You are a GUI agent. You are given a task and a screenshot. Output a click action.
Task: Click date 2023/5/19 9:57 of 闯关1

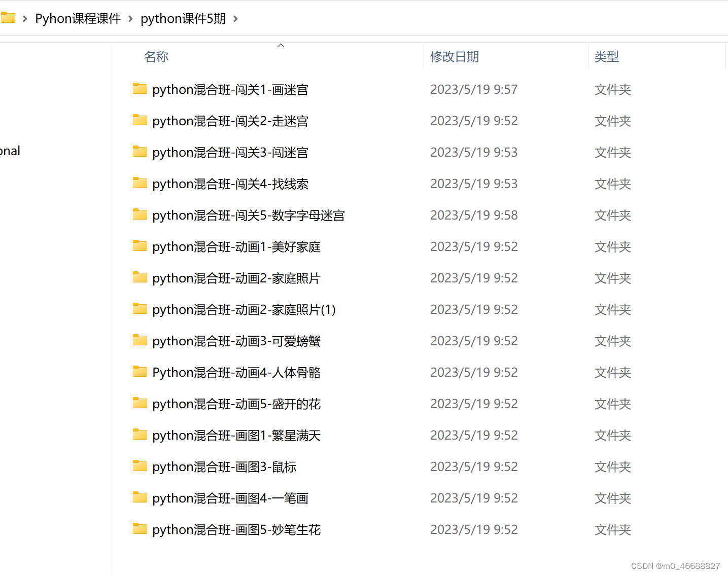tap(474, 90)
